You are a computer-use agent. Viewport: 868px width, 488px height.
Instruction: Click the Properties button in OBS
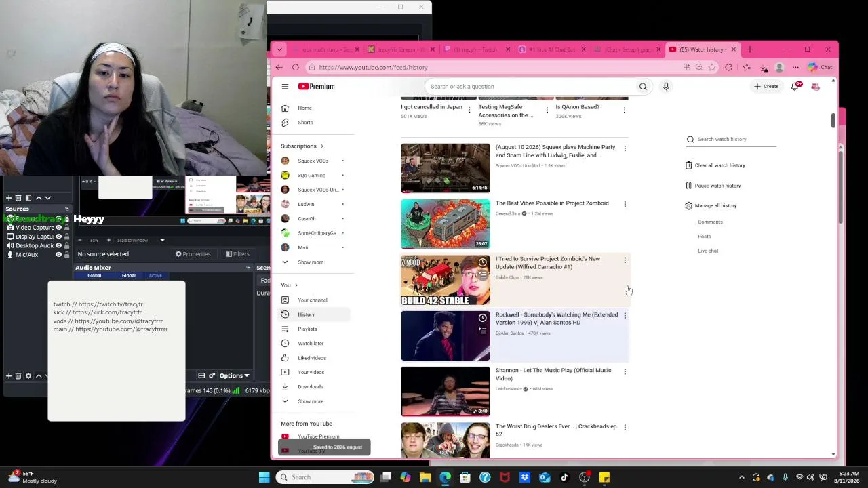coord(193,254)
